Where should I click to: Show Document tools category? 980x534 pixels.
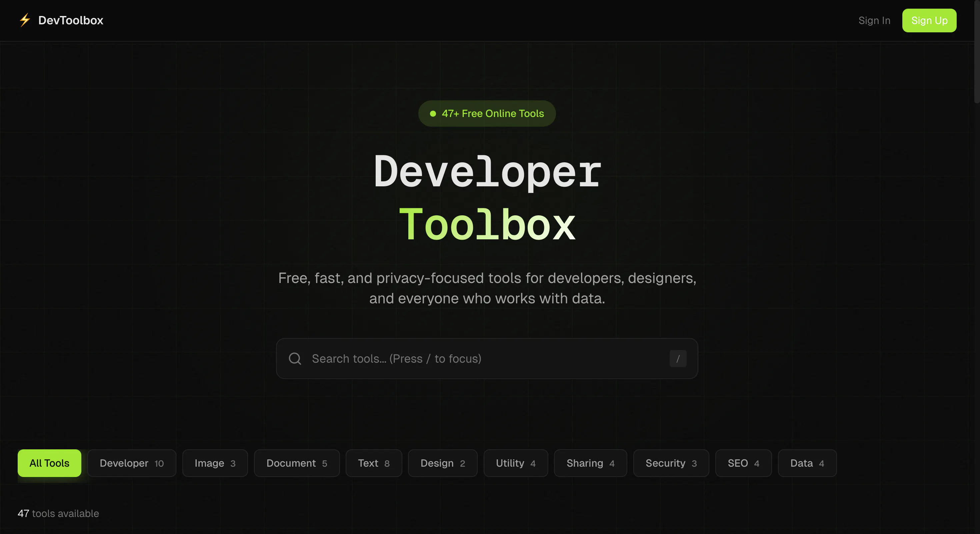pyautogui.click(x=297, y=463)
